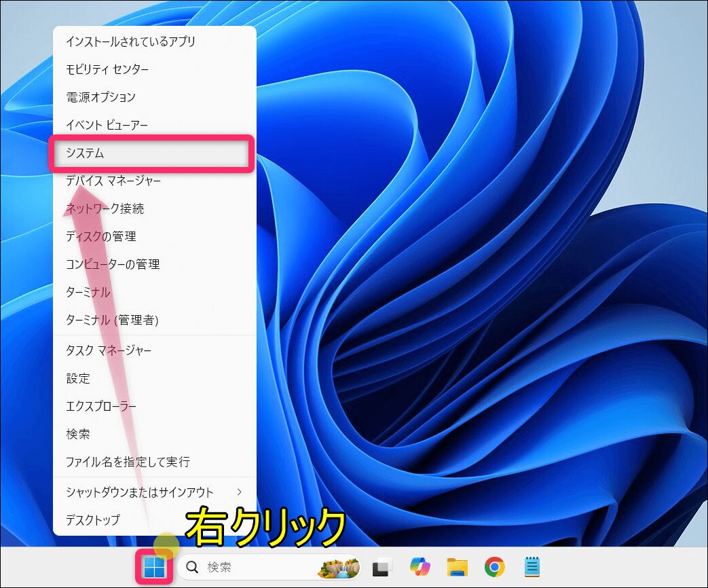Select 電源オプション in the menu
The height and width of the screenshot is (588, 708).
[x=100, y=97]
